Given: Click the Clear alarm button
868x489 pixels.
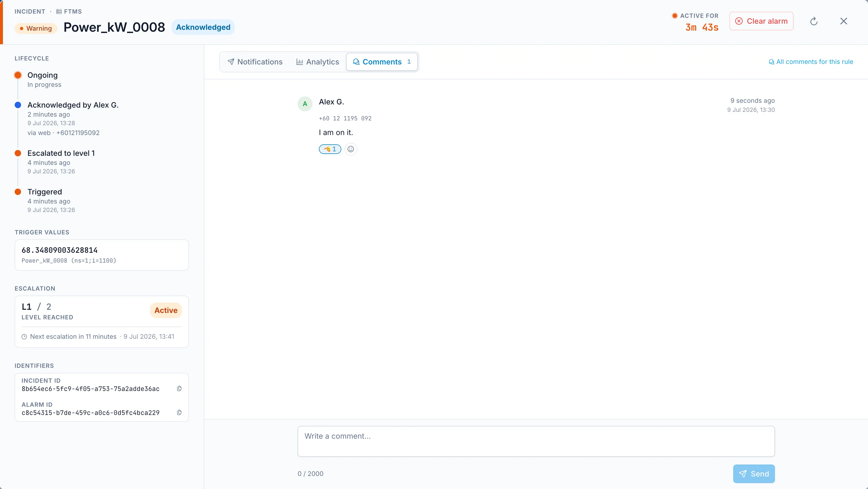Looking at the screenshot, I should 761,21.
